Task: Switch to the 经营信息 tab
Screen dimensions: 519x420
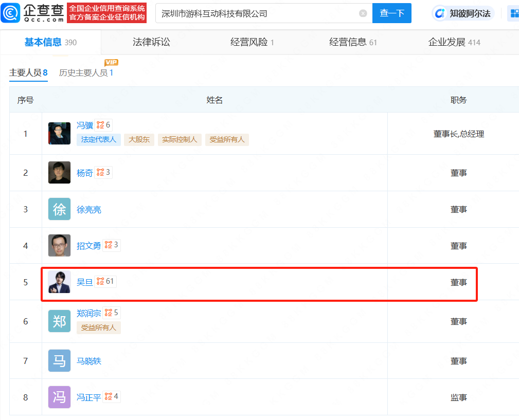Action: 353,42
